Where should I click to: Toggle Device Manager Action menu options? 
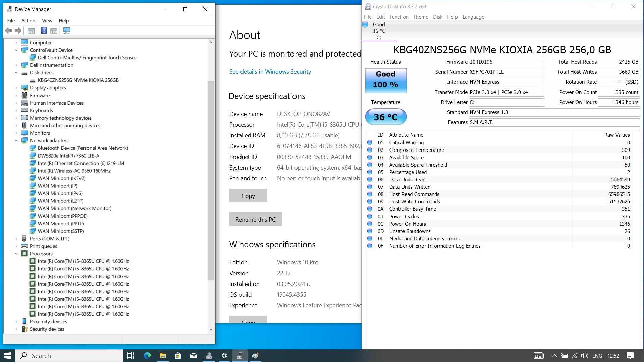28,20
